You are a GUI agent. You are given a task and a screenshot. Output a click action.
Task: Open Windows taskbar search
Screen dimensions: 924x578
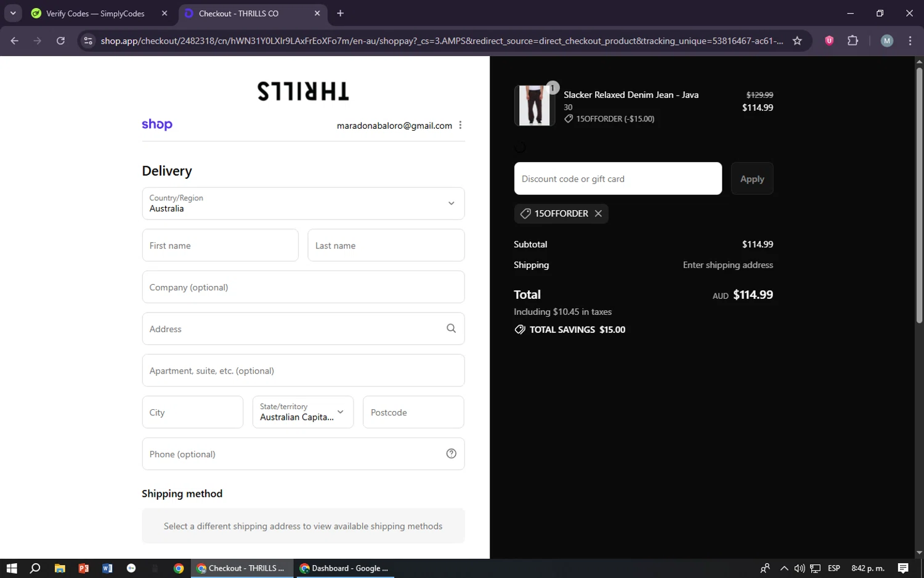tap(35, 568)
